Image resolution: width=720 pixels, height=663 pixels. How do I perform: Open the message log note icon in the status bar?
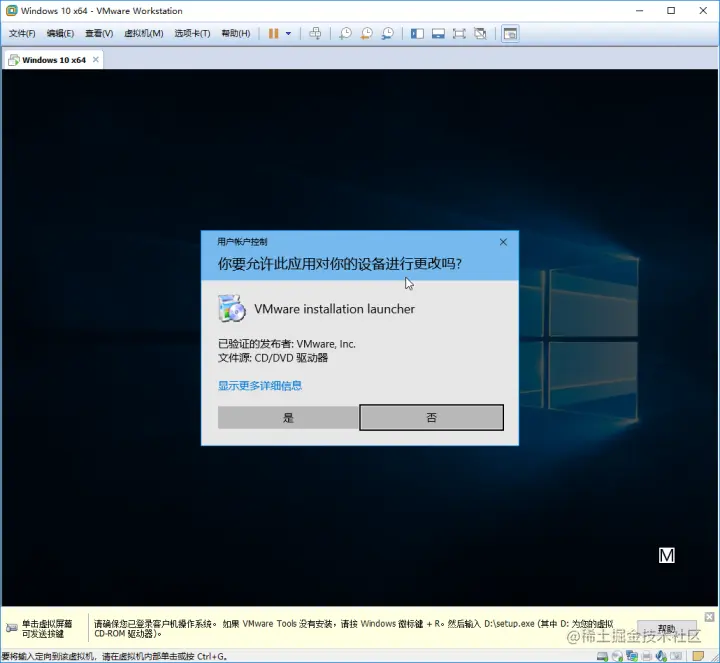pos(698,656)
